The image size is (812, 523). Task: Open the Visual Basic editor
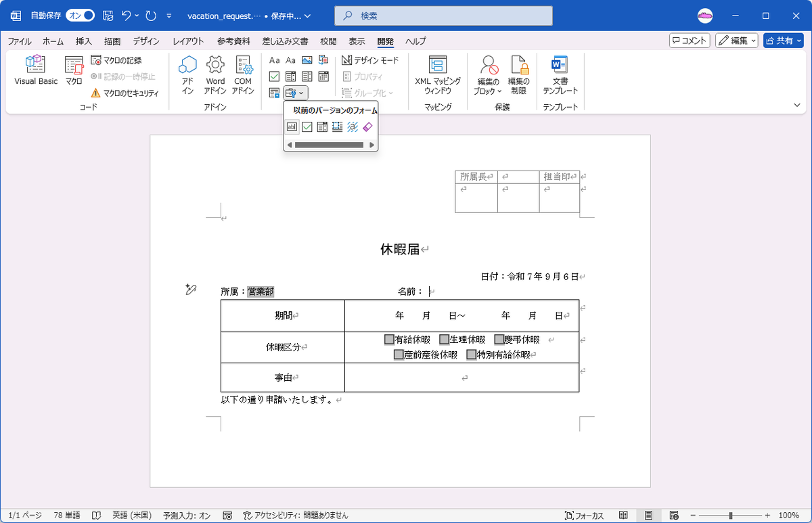coord(35,70)
